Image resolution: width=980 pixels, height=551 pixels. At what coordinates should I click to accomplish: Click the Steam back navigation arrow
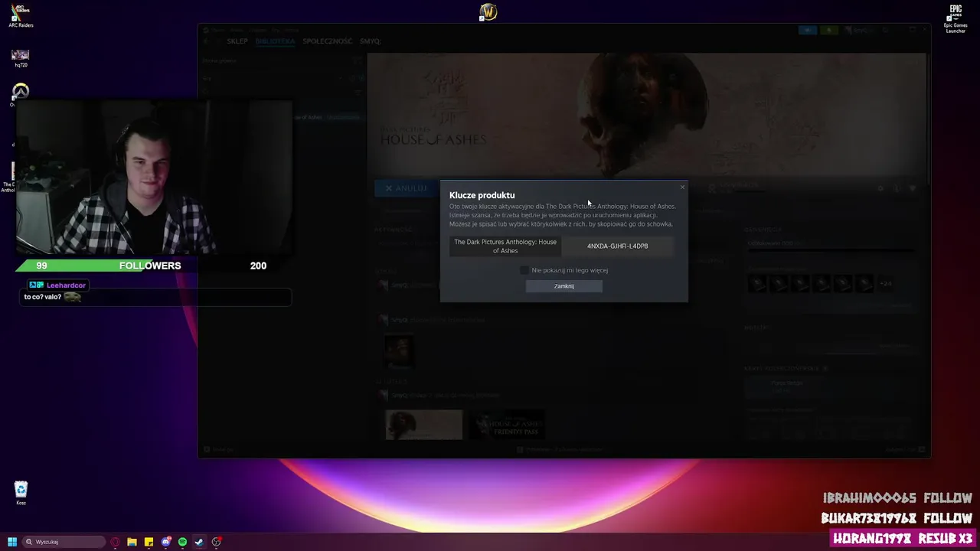pyautogui.click(x=206, y=41)
